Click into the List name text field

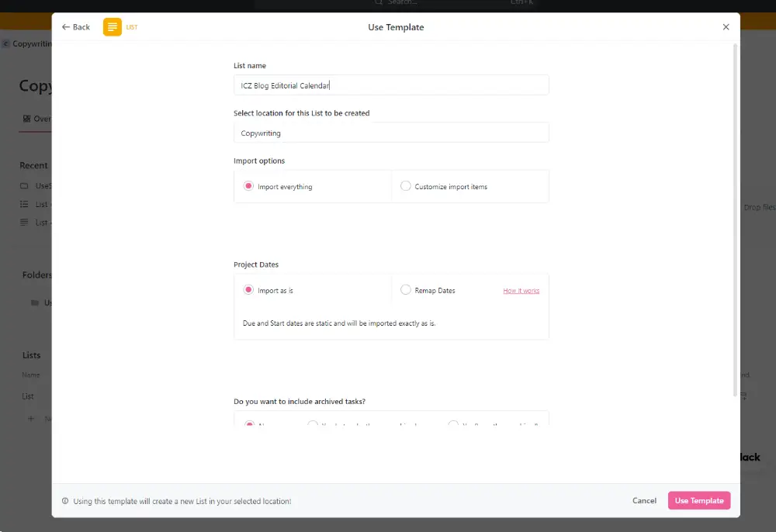(x=391, y=85)
